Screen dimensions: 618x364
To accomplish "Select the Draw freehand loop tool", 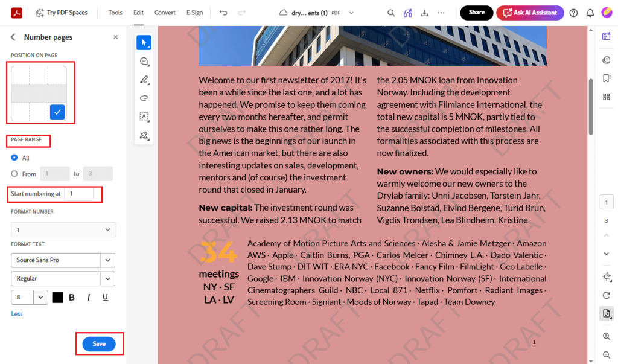I will [144, 98].
